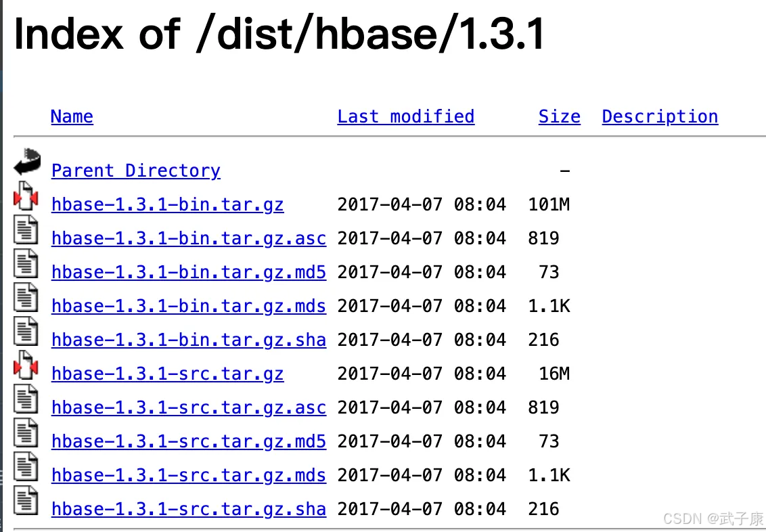Sort the listing by Size

click(x=559, y=116)
